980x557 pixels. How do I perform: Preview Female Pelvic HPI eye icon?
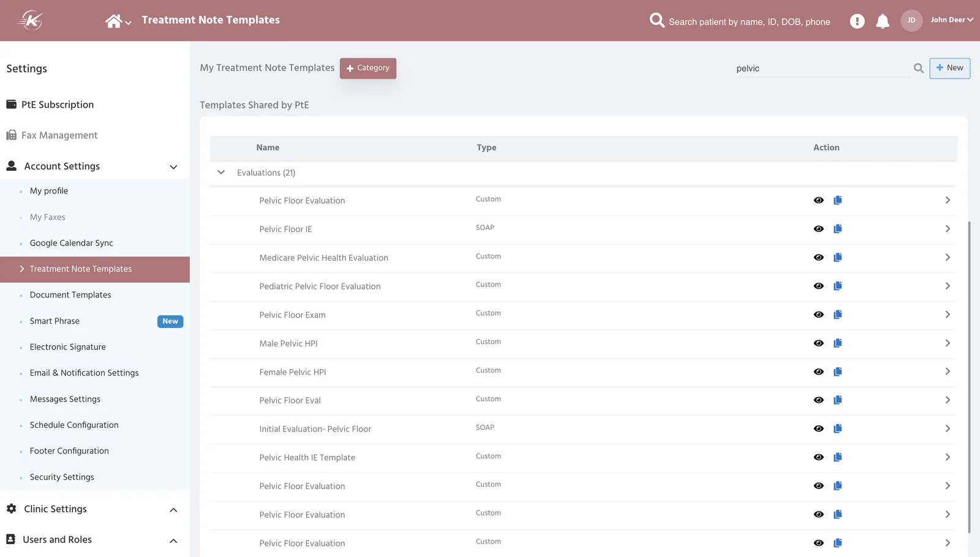click(818, 372)
